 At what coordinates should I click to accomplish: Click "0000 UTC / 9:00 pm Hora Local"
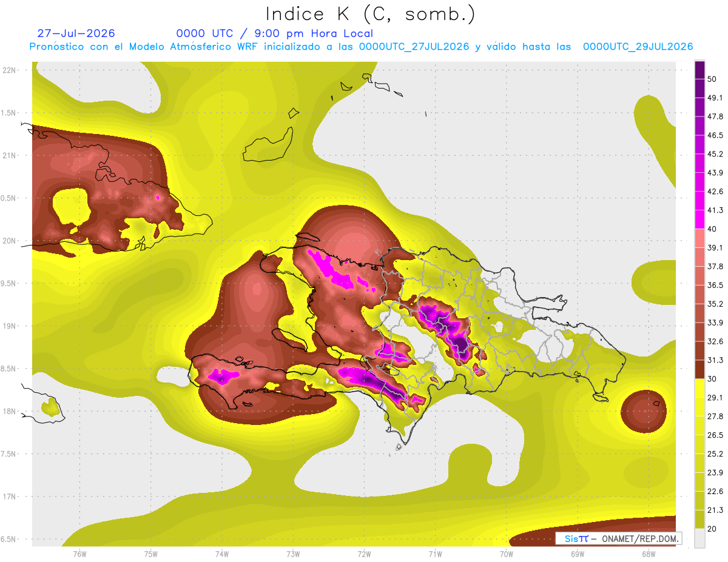click(275, 33)
